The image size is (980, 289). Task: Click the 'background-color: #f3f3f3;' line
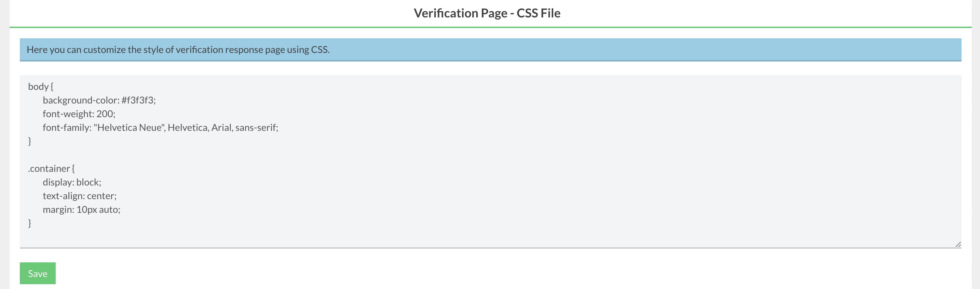99,100
